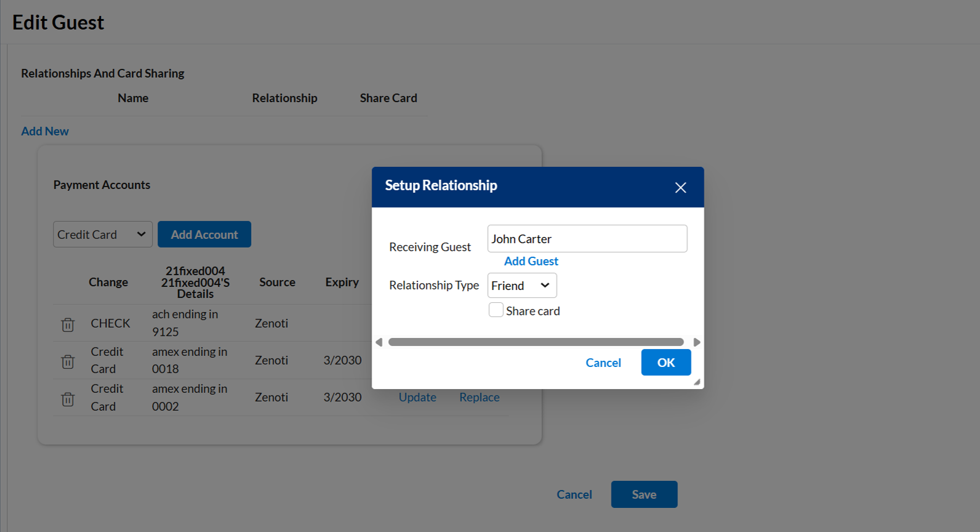This screenshot has height=532, width=980.
Task: Click the 'amex ending in 0018' cell
Action: tap(190, 360)
